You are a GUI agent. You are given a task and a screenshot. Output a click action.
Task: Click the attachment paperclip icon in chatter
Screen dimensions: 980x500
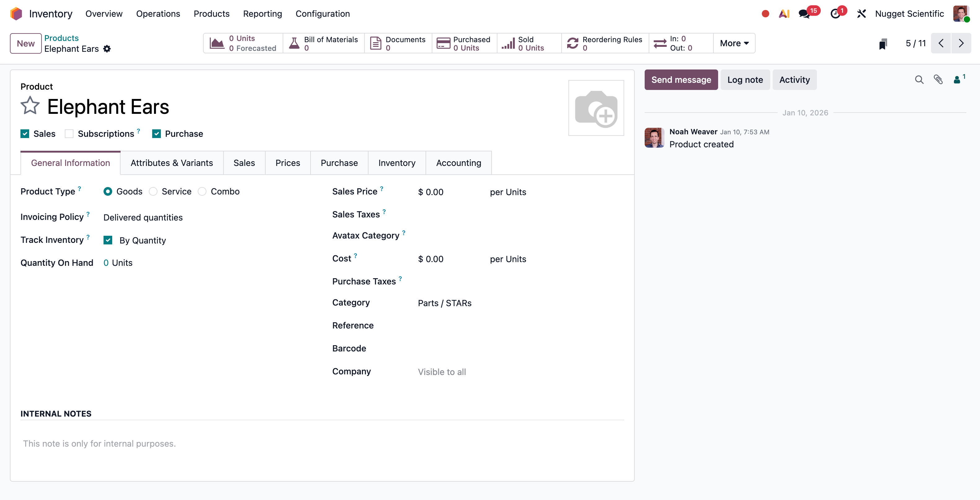tap(938, 80)
